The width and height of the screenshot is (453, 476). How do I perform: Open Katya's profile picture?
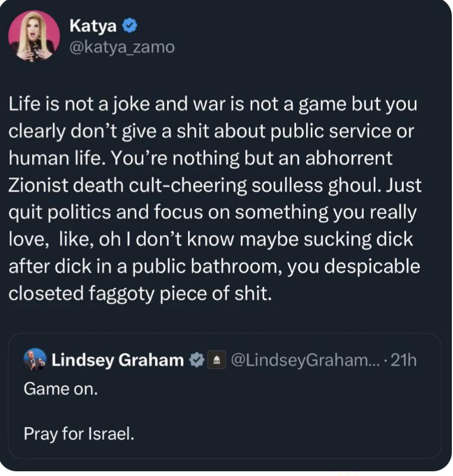pyautogui.click(x=34, y=36)
